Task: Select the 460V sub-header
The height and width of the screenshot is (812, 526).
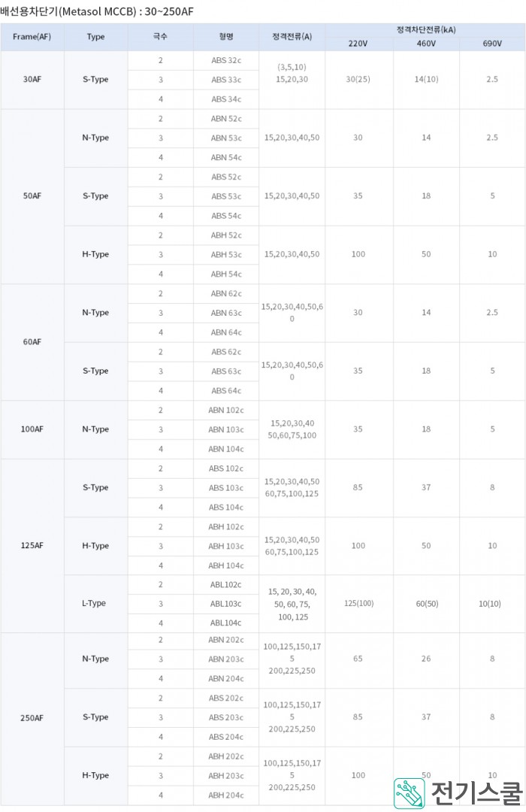Action: pyautogui.click(x=425, y=44)
